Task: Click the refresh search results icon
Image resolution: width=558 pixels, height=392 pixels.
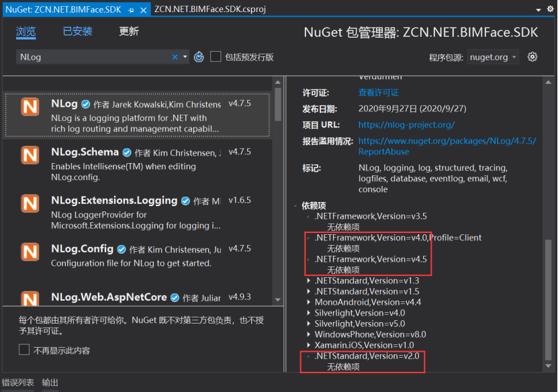Action: pyautogui.click(x=198, y=57)
